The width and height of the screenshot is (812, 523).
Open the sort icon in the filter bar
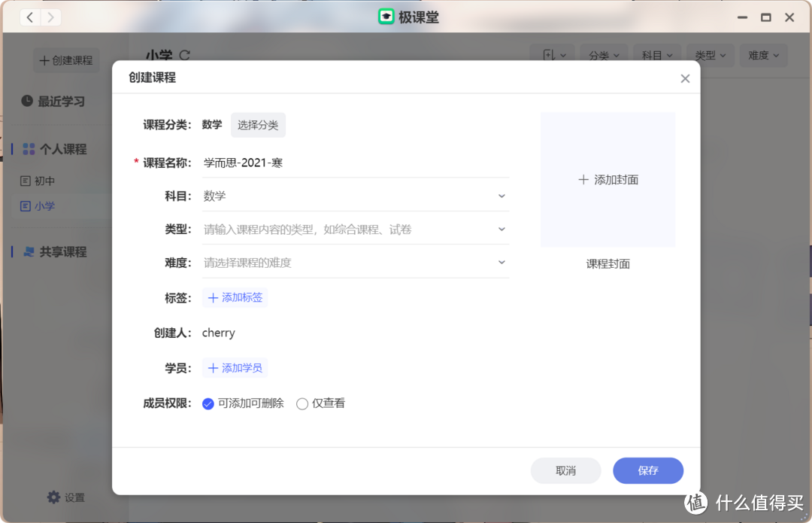(552, 55)
